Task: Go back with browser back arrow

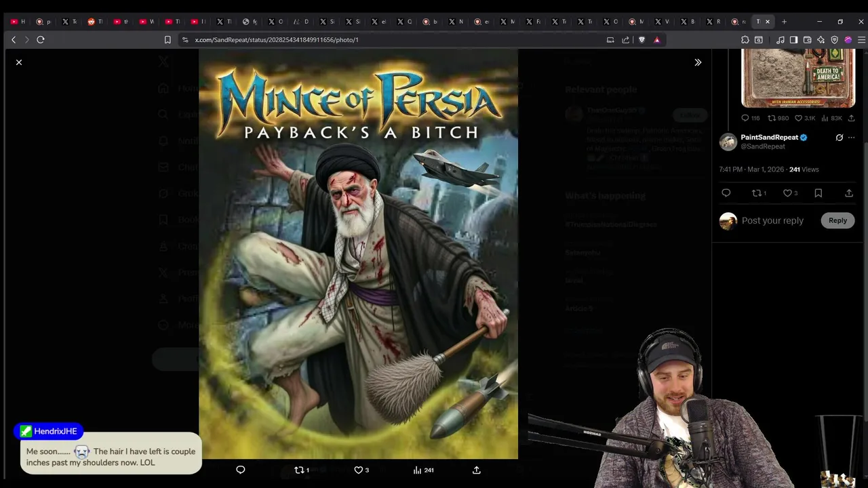Action: pos(14,40)
